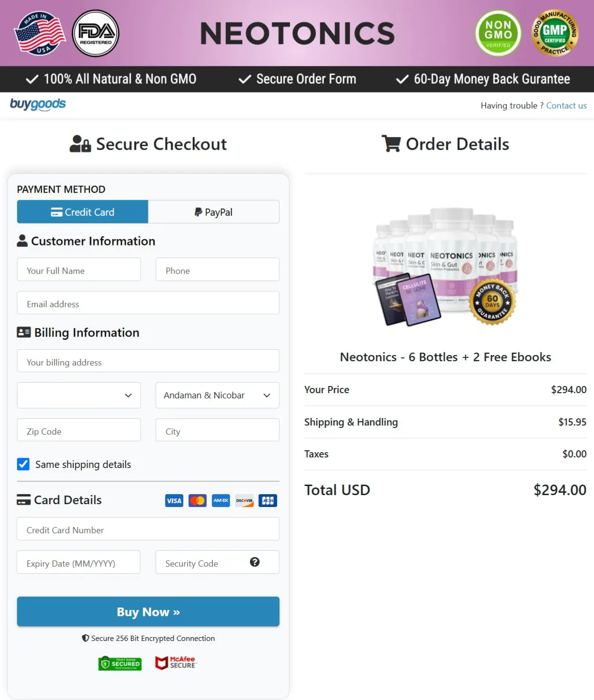
Task: Click the Credit Card Number field
Action: point(148,529)
